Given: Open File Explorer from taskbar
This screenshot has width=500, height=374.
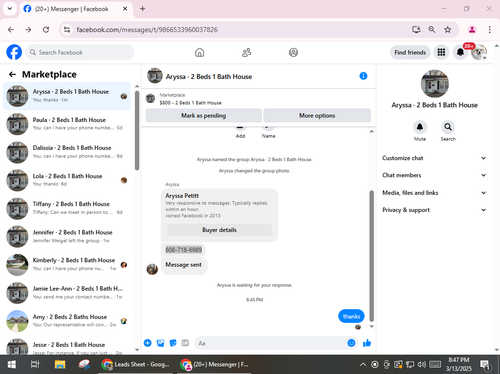Looking at the screenshot, I should 60,365.
